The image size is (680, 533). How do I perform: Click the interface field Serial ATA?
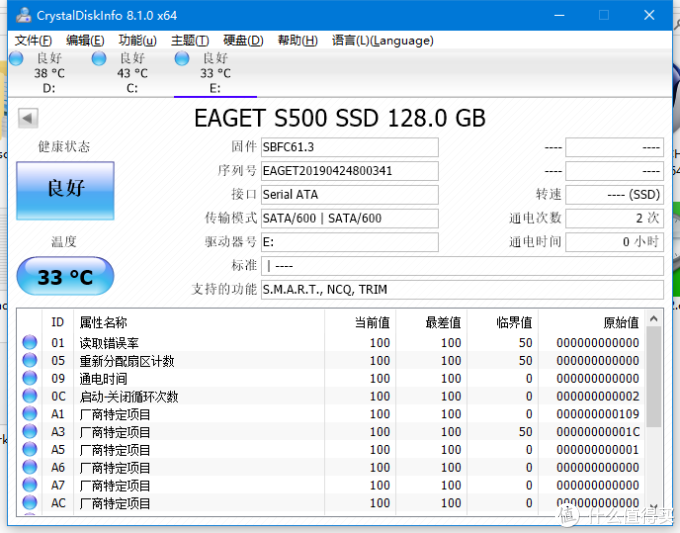tap(350, 194)
